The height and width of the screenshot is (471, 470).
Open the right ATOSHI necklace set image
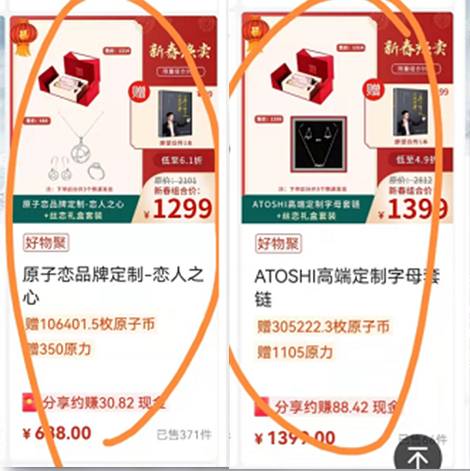tap(347, 118)
